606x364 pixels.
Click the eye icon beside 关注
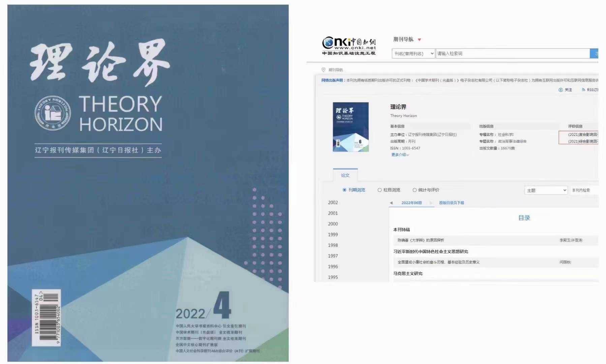tap(560, 90)
